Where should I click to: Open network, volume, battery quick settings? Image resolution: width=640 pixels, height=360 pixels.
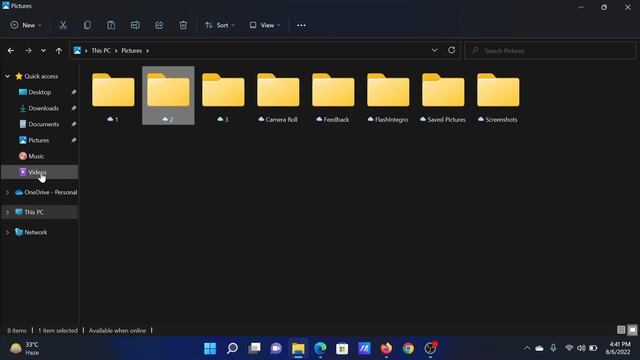pyautogui.click(x=581, y=348)
